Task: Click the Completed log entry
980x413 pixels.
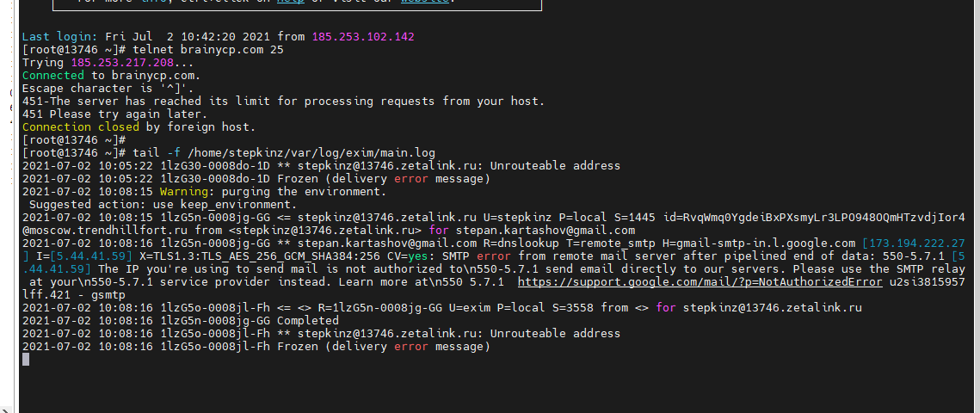Action: point(305,320)
